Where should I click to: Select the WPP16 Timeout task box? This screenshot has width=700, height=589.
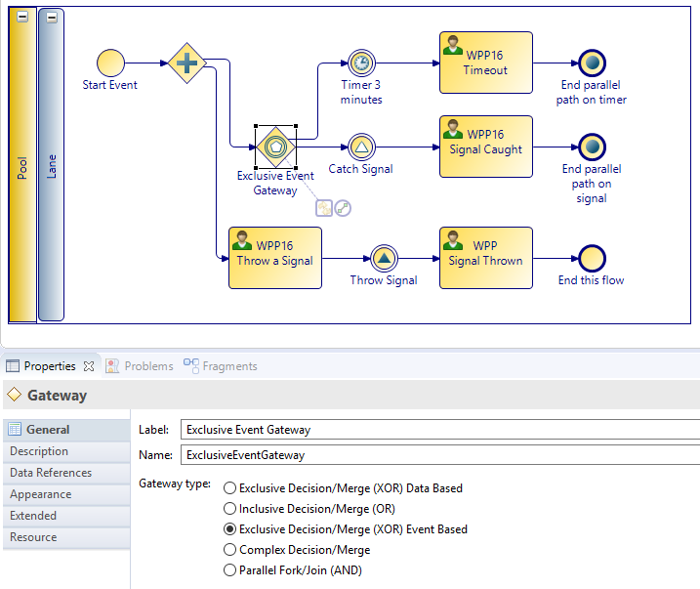tap(485, 63)
